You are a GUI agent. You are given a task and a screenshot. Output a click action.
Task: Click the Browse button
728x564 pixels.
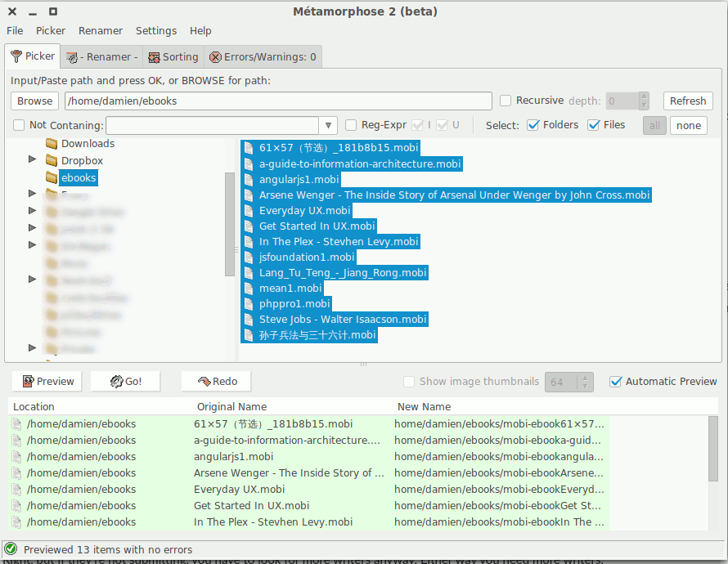pos(34,101)
